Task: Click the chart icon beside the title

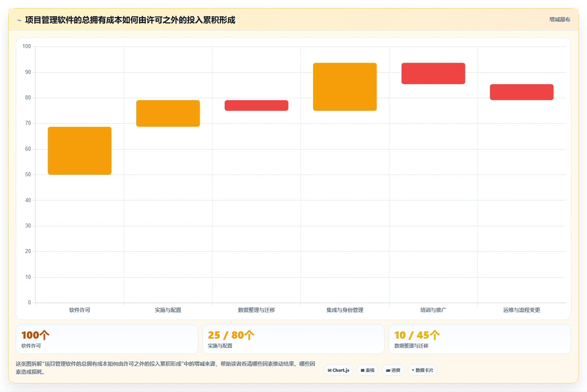Action: point(19,20)
